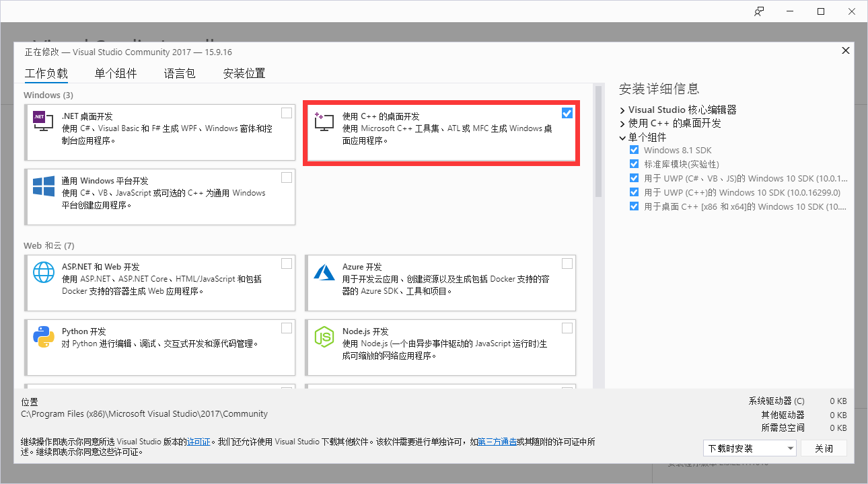Open the 单个组件 tab at the top
The width and height of the screenshot is (868, 484).
point(116,74)
